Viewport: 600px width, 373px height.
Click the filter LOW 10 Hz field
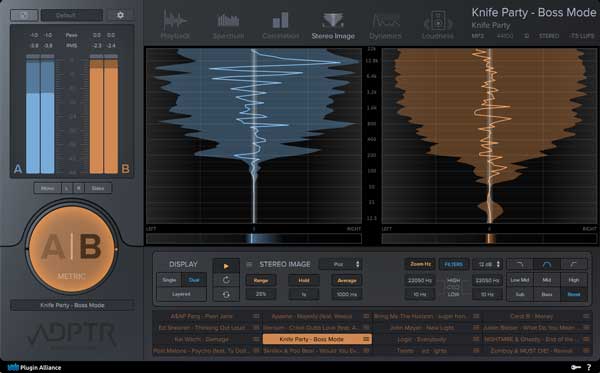[x=487, y=294]
